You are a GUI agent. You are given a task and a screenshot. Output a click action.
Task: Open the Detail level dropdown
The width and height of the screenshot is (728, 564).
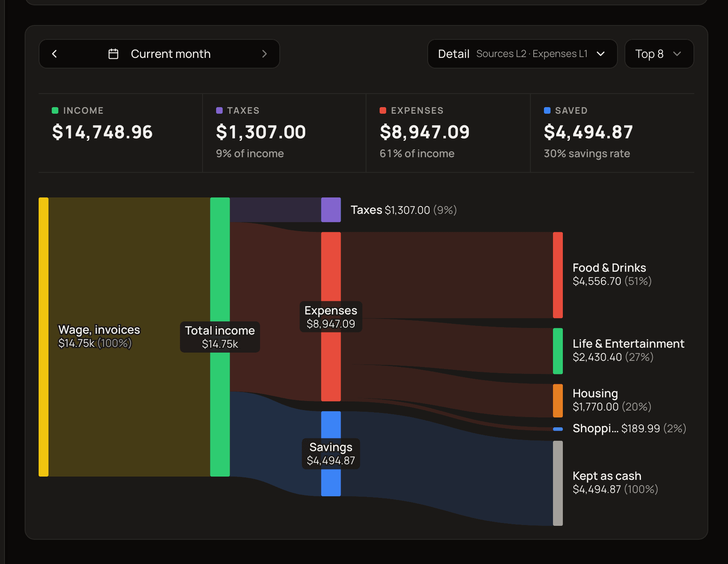pos(522,54)
